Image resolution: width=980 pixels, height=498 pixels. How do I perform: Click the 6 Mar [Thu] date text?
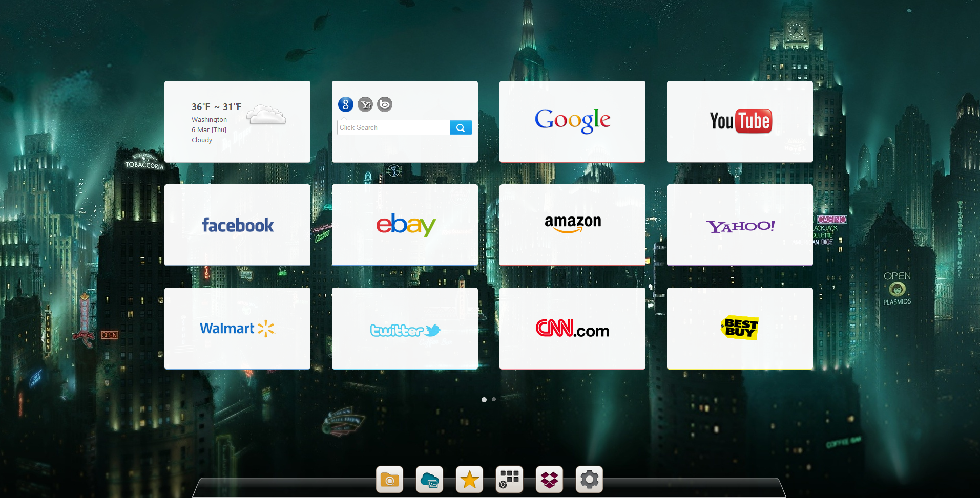[x=209, y=130]
